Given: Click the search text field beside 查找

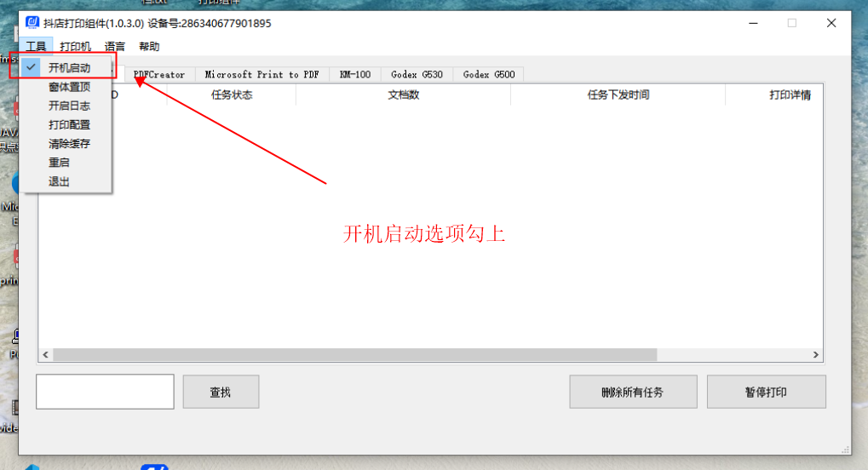Looking at the screenshot, I should [105, 392].
